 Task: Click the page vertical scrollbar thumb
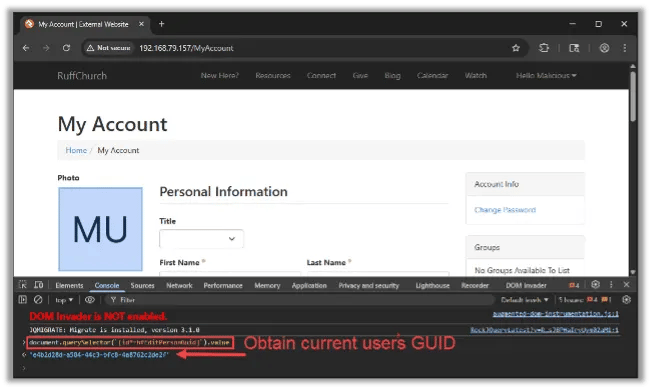[633, 96]
